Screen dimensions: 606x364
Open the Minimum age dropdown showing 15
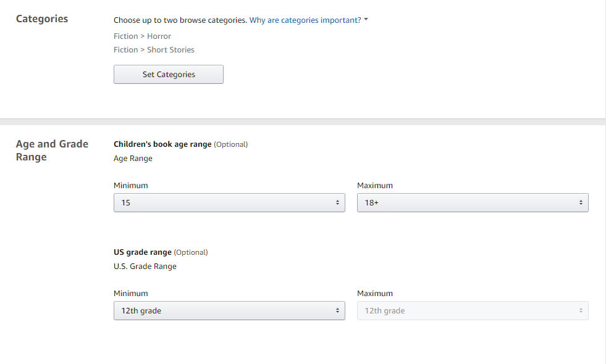click(229, 203)
